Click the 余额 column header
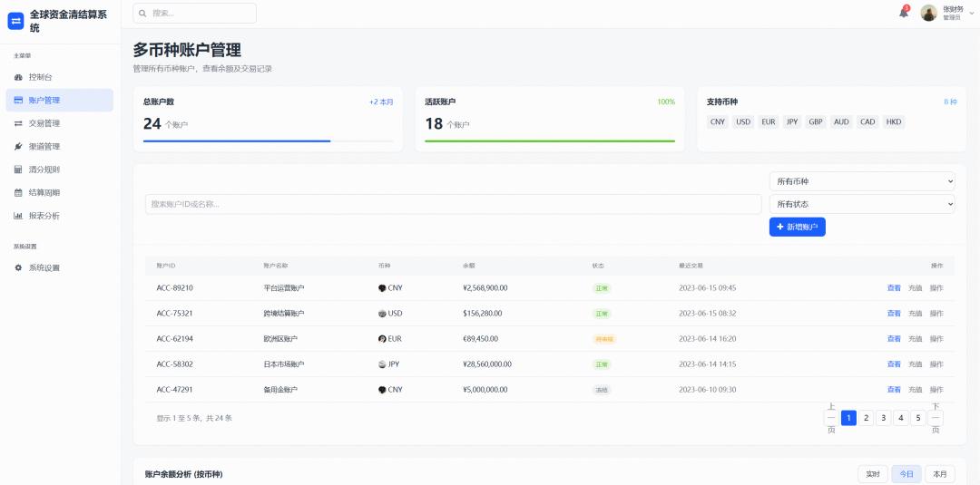The width and height of the screenshot is (980, 485). (x=469, y=266)
